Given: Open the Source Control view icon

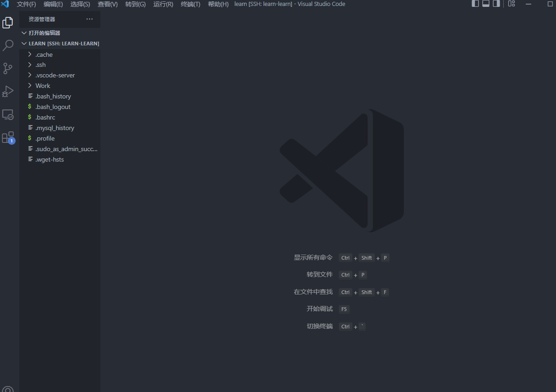Looking at the screenshot, I should [8, 68].
